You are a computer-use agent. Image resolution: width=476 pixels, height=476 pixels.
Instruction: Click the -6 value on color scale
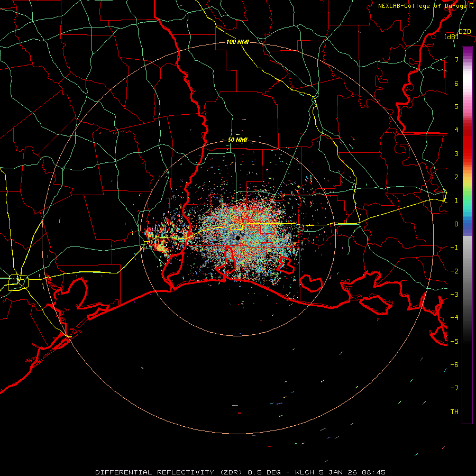[454, 365]
